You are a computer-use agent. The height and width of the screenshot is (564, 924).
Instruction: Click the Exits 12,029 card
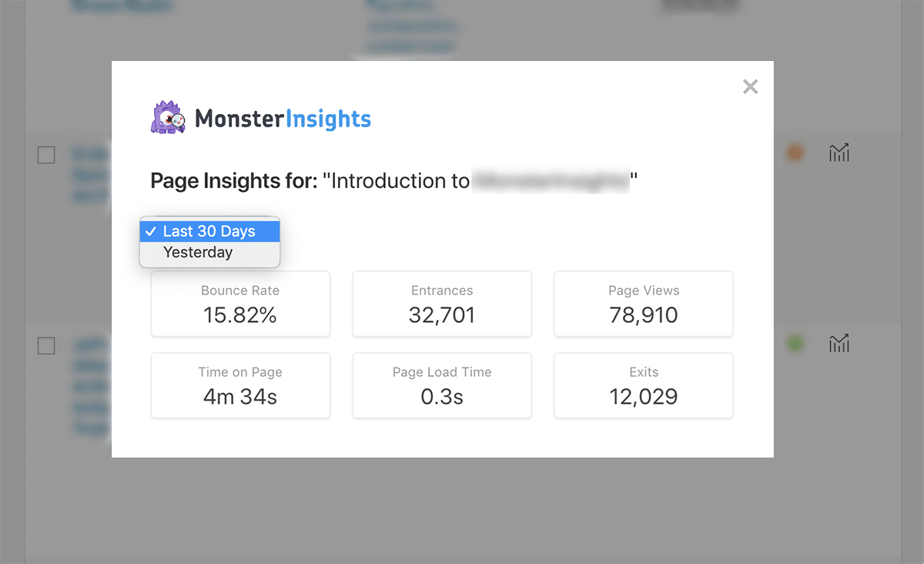[644, 385]
